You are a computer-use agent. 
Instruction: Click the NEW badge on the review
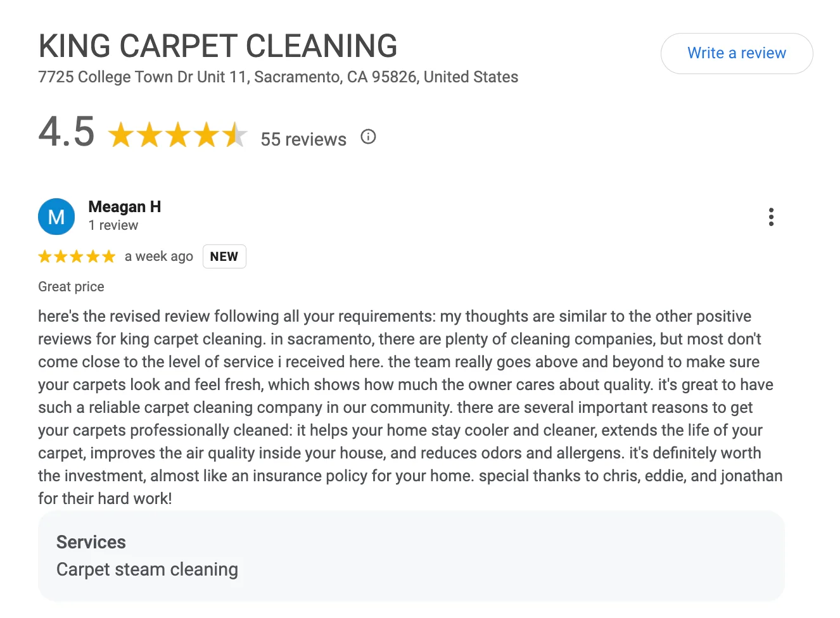[224, 256]
